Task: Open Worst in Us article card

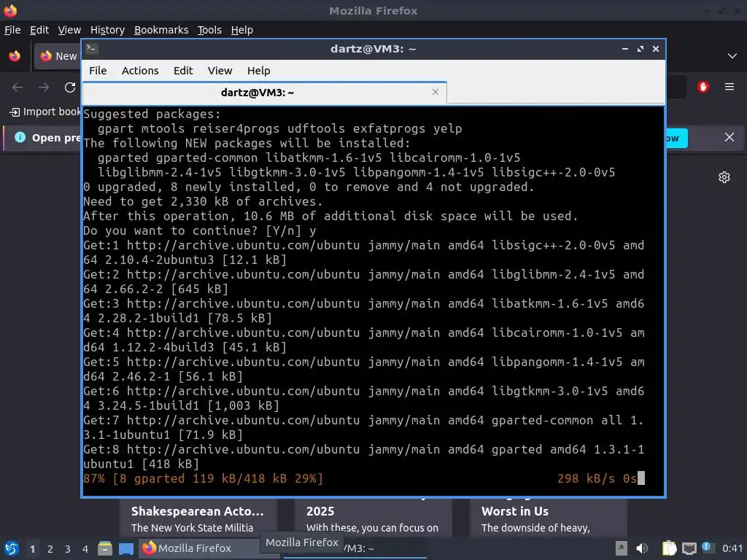Action: point(548,518)
